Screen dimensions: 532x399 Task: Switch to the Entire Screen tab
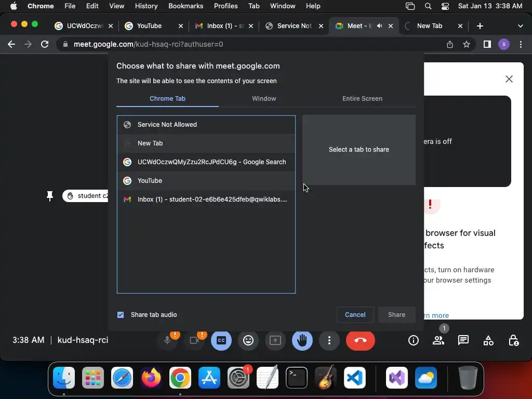coord(362,98)
